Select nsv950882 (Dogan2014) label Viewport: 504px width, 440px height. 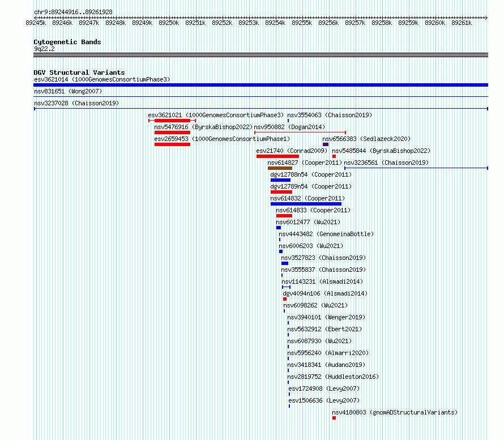[289, 127]
